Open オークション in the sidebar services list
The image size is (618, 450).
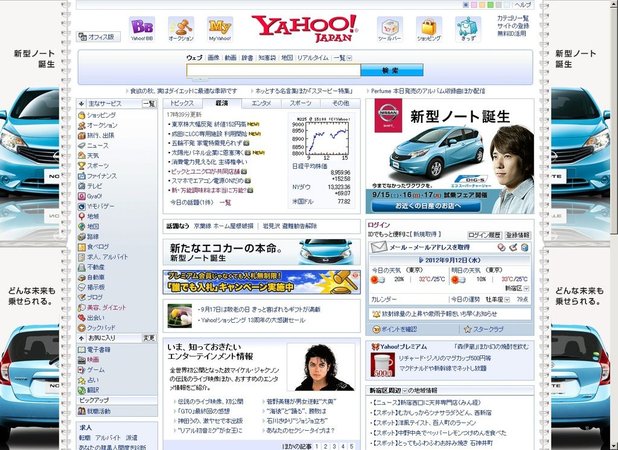(x=98, y=125)
